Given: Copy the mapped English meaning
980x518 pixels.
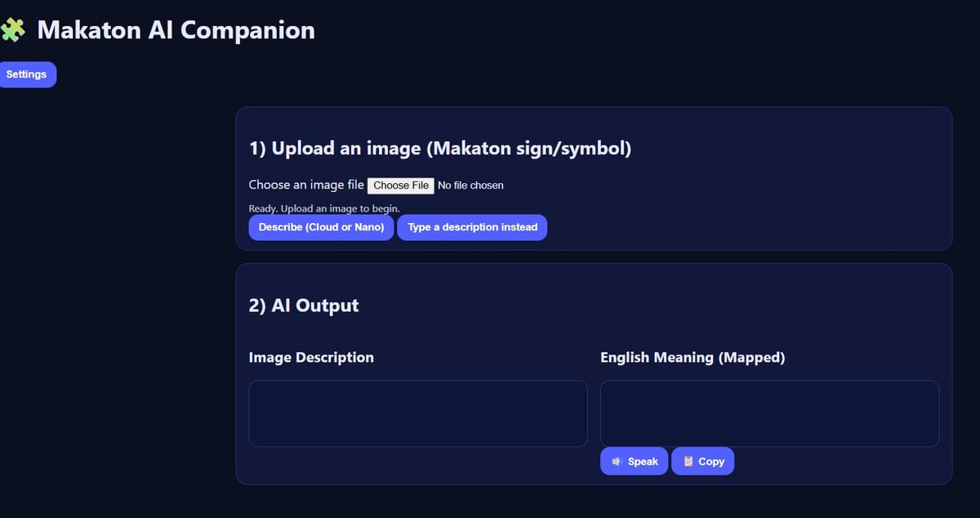Looking at the screenshot, I should (702, 461).
